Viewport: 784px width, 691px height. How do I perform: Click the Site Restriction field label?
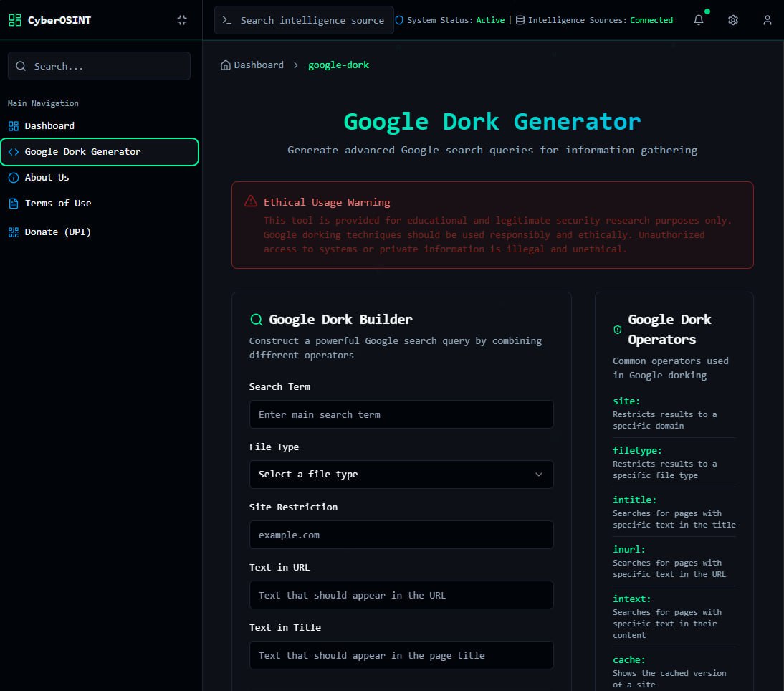tap(293, 507)
